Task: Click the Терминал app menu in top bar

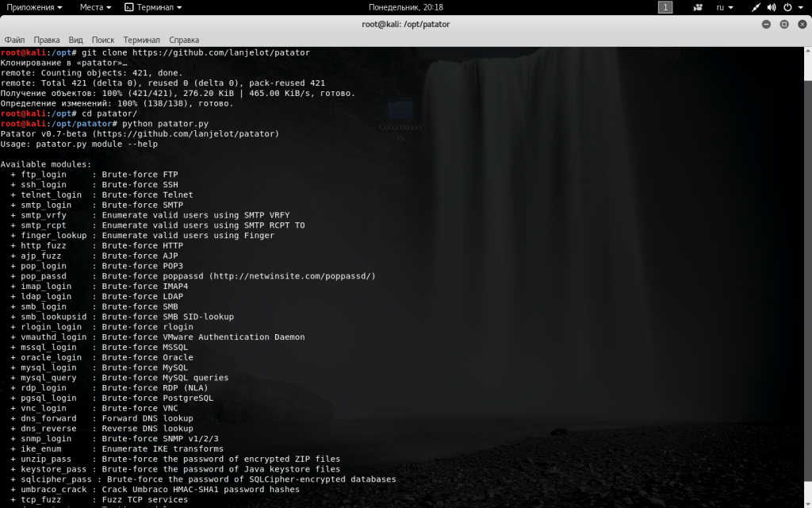Action: coord(154,7)
